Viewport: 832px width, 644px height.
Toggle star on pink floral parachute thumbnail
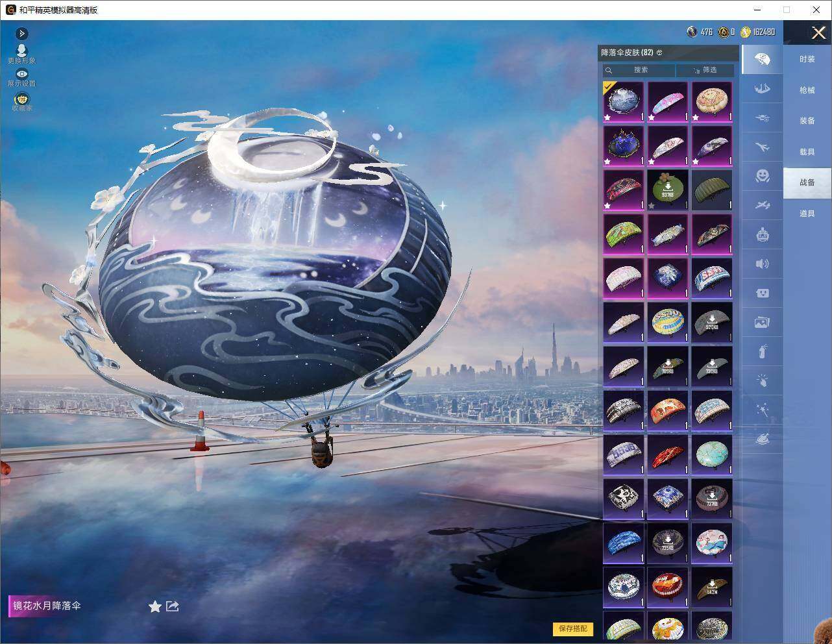tap(652, 118)
